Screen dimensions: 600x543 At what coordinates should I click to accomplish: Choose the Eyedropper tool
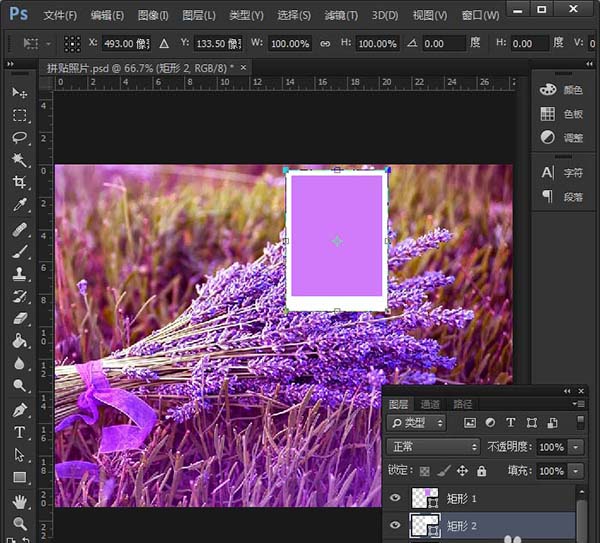[19, 206]
